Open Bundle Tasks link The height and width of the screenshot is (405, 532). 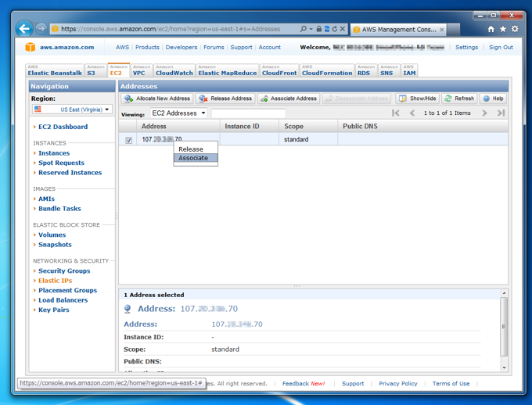click(x=59, y=209)
